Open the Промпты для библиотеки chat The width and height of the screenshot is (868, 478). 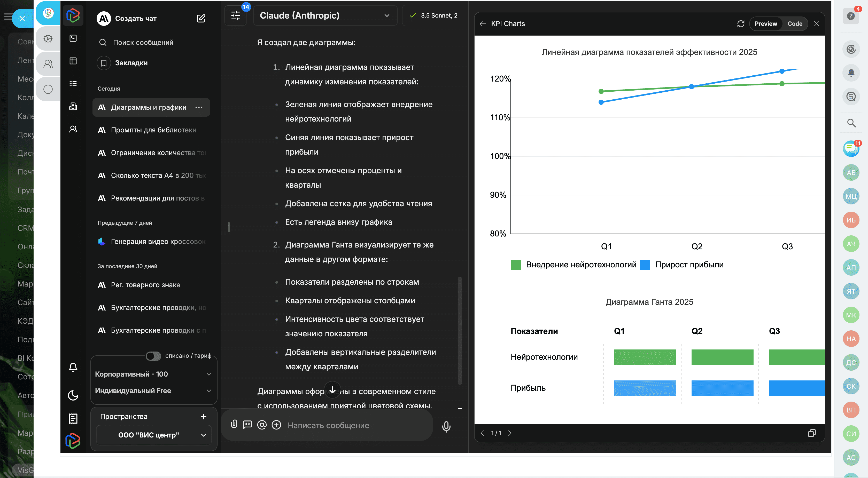pyautogui.click(x=153, y=130)
